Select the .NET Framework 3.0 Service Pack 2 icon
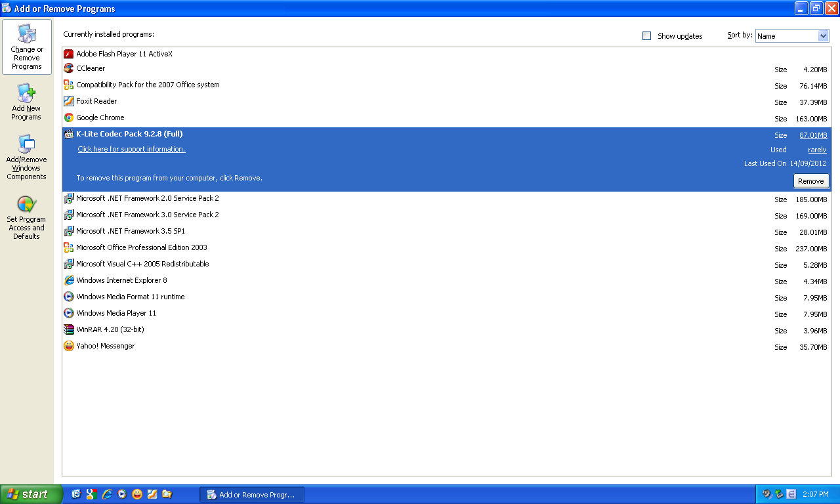Viewport: 840px width, 504px height. tap(69, 215)
